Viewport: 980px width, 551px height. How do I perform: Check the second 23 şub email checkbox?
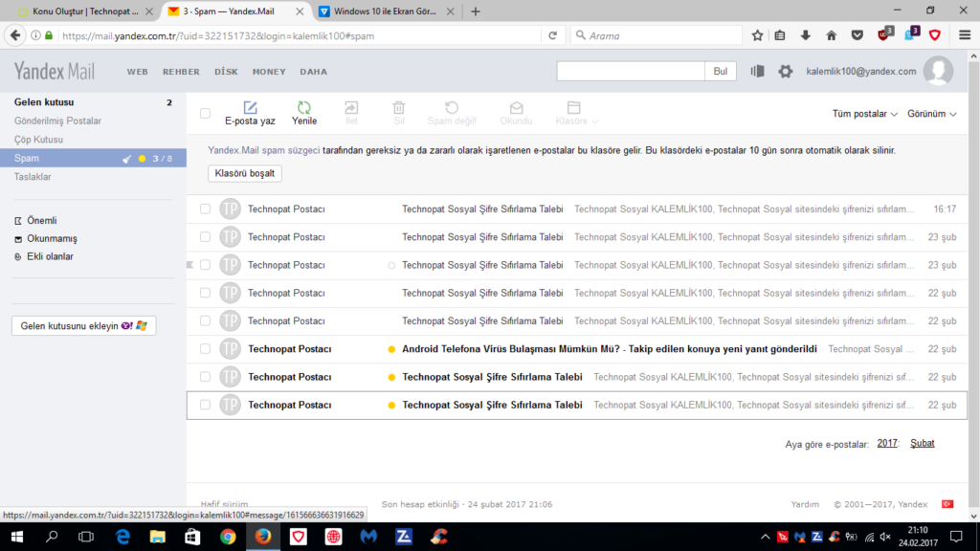(205, 265)
